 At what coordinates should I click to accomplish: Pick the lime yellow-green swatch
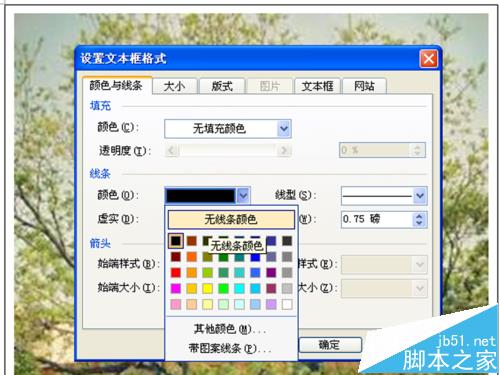tap(207, 273)
